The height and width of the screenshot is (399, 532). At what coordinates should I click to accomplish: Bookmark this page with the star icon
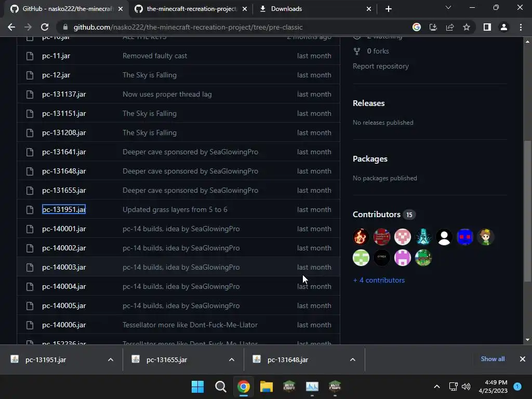pos(467,27)
